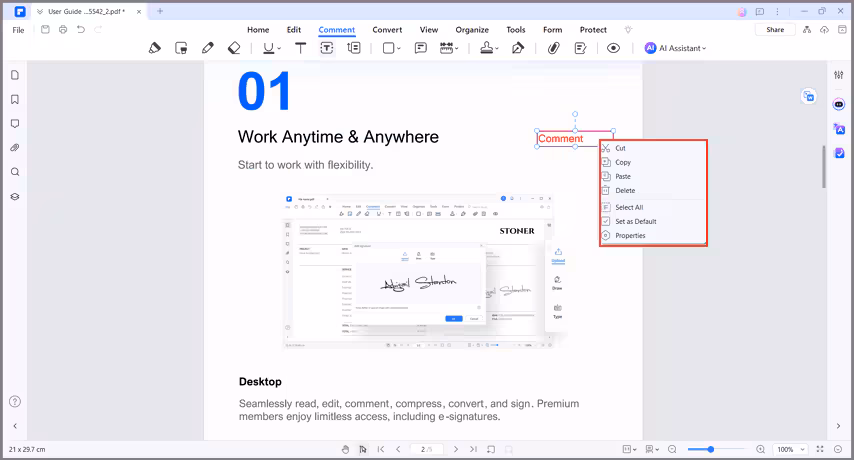Adjust the zoom slider handle

coord(713,449)
